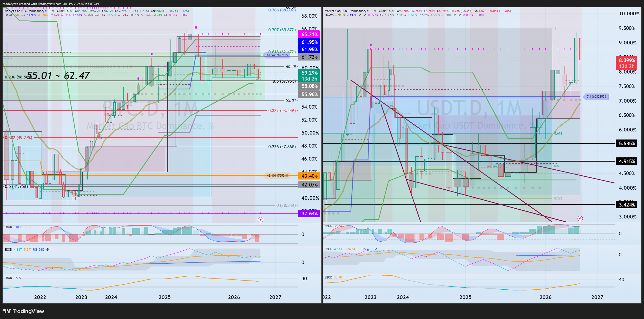Click the 7.1366828553 blue line callout

596,97
